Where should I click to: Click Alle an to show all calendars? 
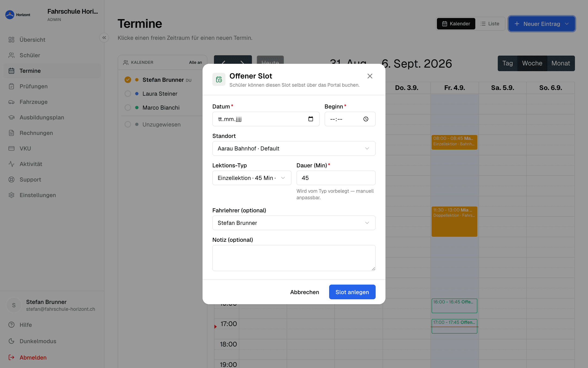click(195, 62)
